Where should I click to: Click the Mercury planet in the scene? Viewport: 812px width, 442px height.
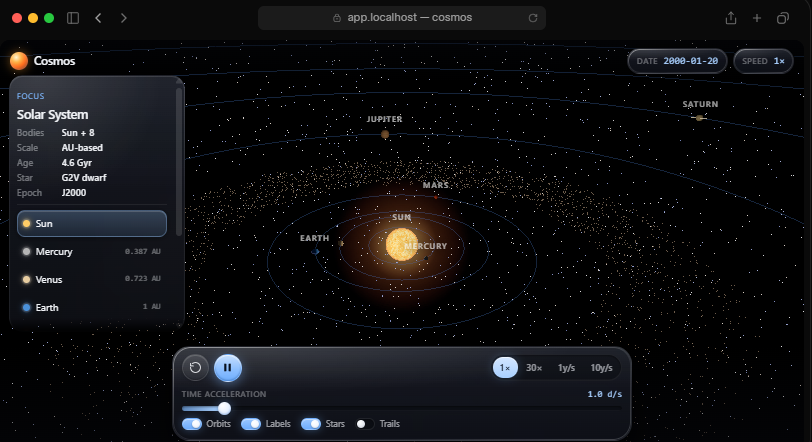[426, 258]
